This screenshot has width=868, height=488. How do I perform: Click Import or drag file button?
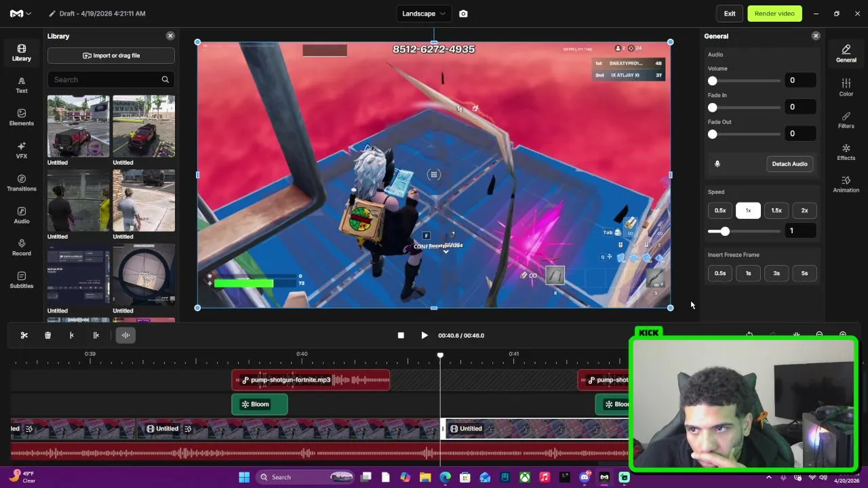111,56
